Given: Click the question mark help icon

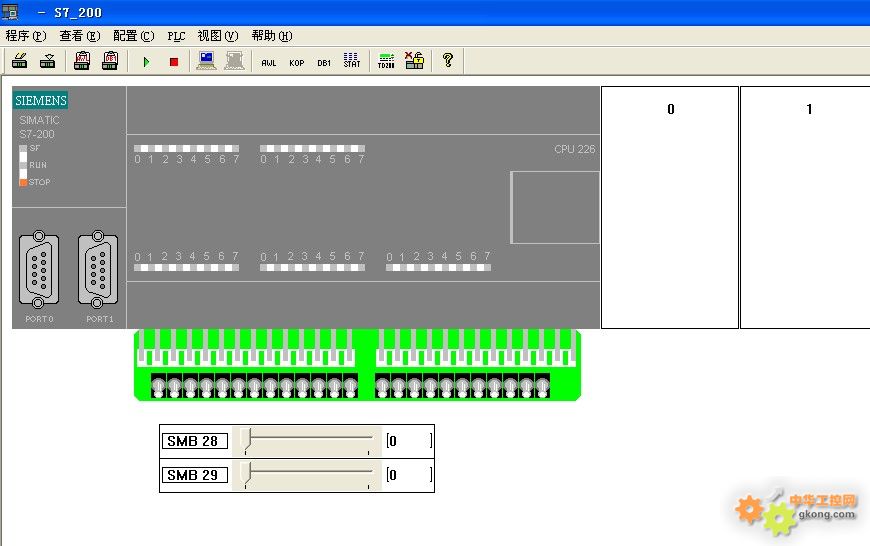Looking at the screenshot, I should [448, 60].
